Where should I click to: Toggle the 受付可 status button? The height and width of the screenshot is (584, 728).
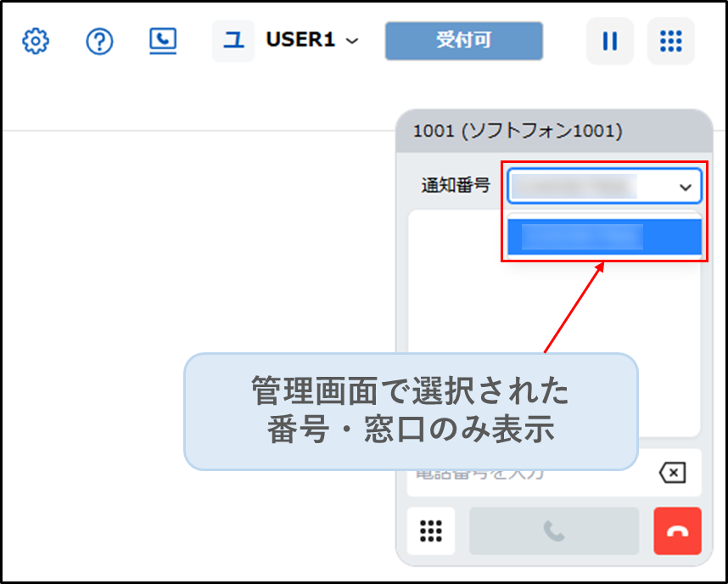click(463, 41)
